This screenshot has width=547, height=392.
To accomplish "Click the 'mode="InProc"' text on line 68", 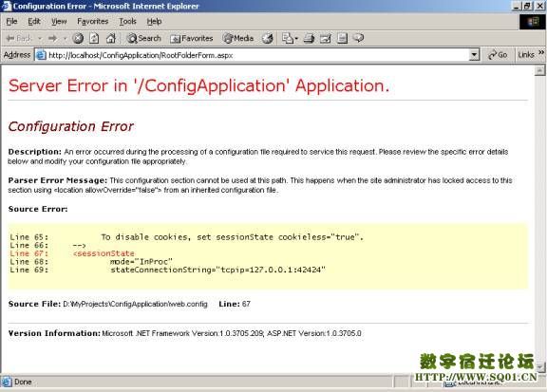I will coord(141,262).
